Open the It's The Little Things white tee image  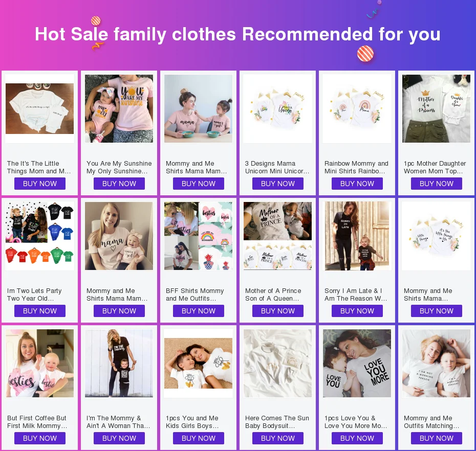40,108
